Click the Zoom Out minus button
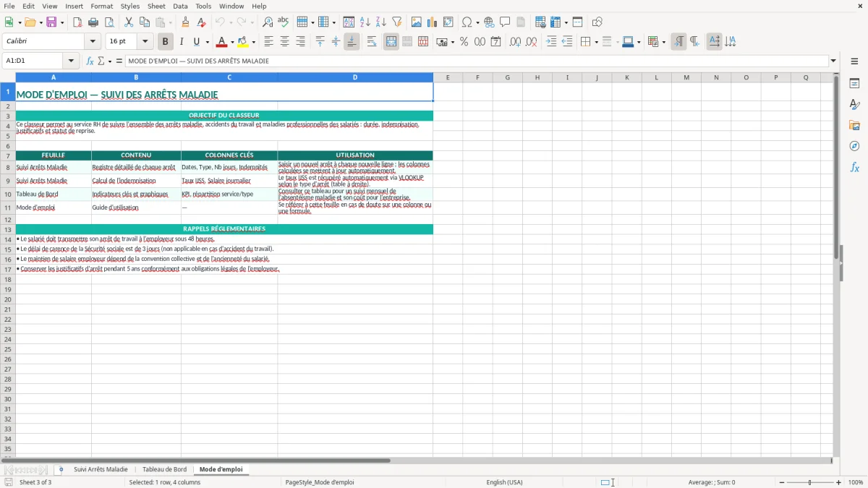The height and width of the screenshot is (488, 868). coord(782,482)
